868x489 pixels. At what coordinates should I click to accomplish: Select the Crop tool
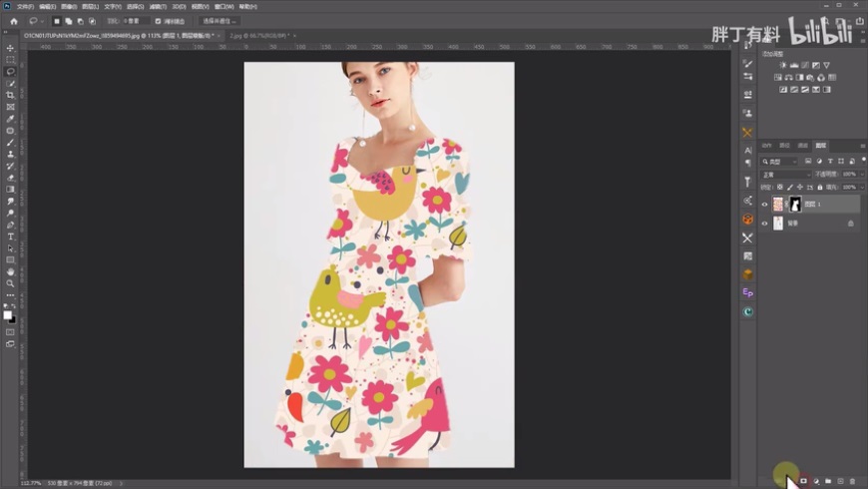coord(10,95)
